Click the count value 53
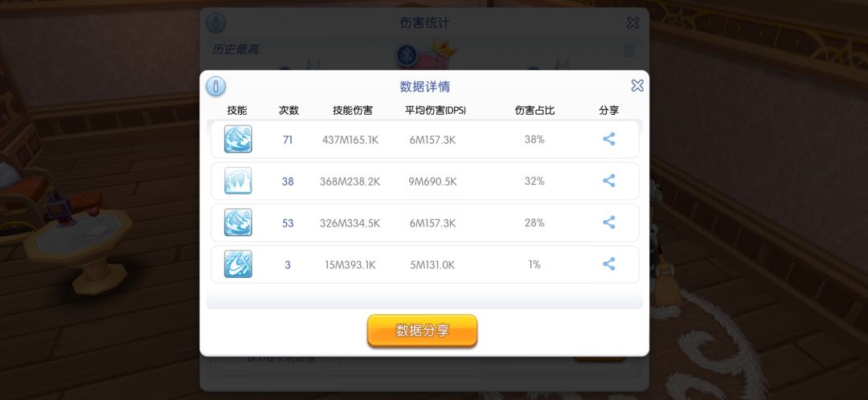Image resolution: width=868 pixels, height=400 pixels. click(x=288, y=223)
